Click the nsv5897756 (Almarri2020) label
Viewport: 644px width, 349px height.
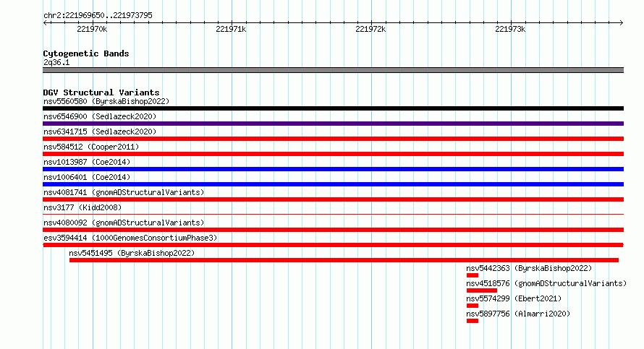pos(518,314)
